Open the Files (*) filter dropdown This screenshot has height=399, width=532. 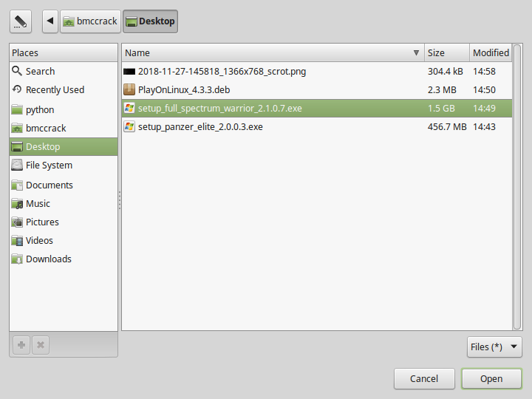tap(494, 347)
